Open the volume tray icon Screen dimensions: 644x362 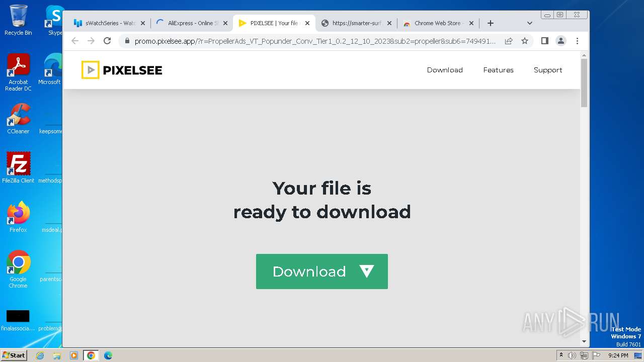click(x=572, y=355)
